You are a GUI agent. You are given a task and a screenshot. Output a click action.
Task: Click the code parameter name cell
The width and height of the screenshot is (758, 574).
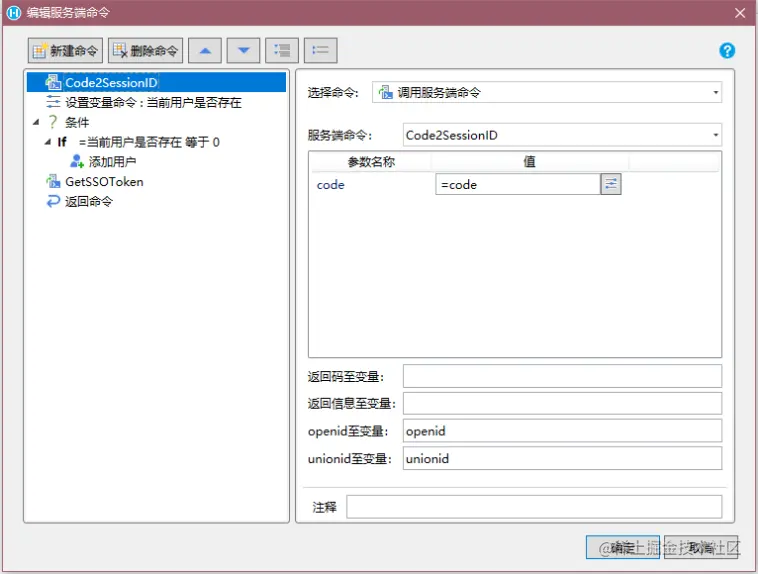[x=331, y=185]
